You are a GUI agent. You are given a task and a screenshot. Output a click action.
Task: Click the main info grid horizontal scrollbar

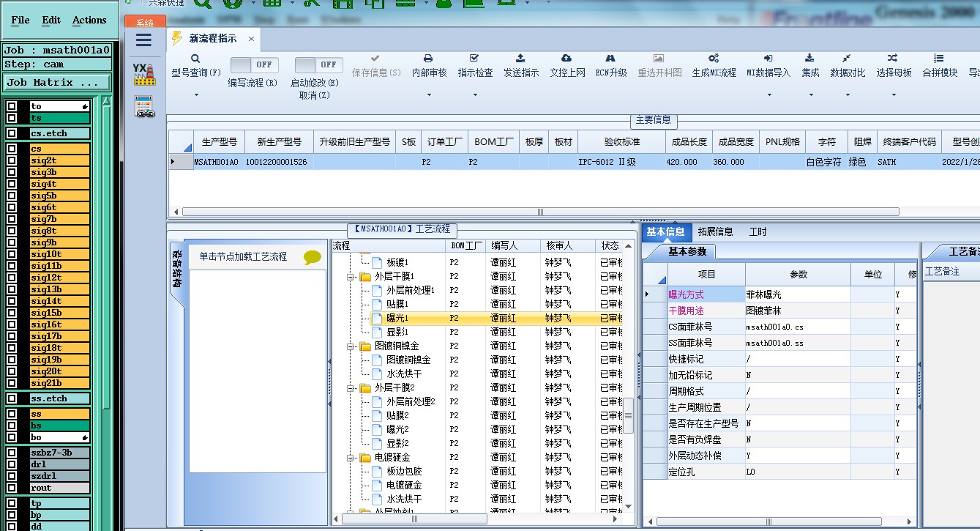pyautogui.click(x=540, y=212)
